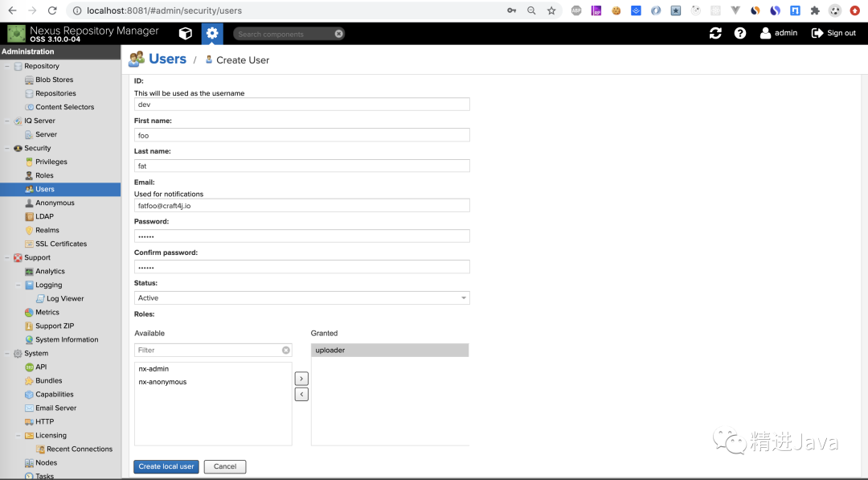This screenshot has width=868, height=480.
Task: Open Realms settings
Action: [47, 230]
